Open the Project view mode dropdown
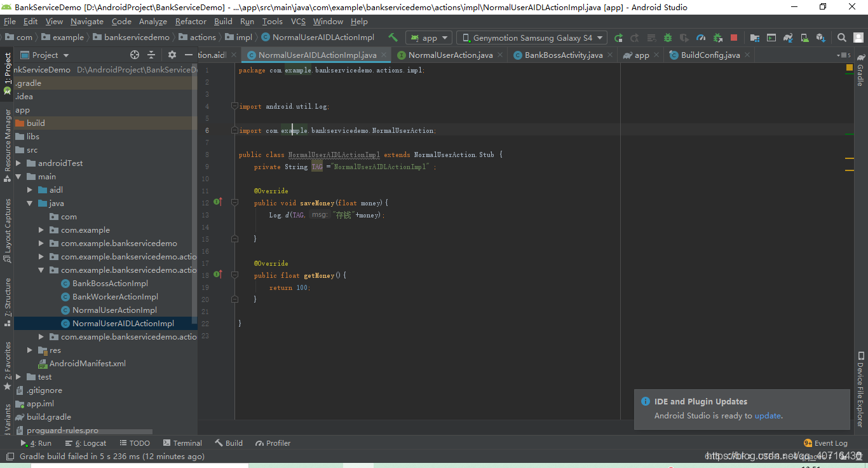This screenshot has height=468, width=868. pos(45,55)
